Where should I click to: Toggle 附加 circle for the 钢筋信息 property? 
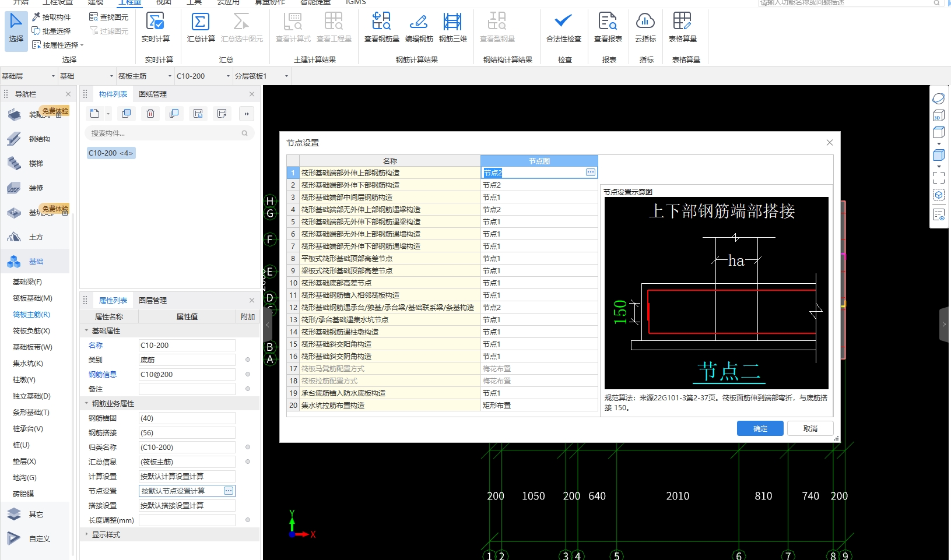[x=248, y=374]
